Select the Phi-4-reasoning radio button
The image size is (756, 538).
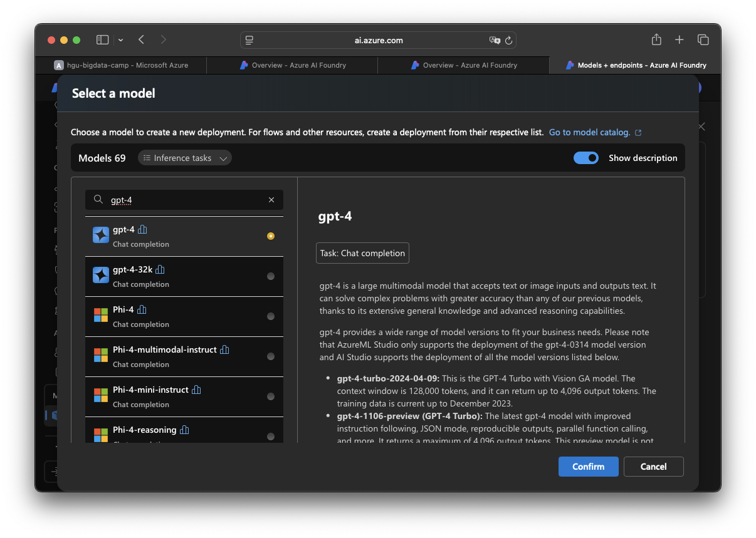(x=271, y=437)
